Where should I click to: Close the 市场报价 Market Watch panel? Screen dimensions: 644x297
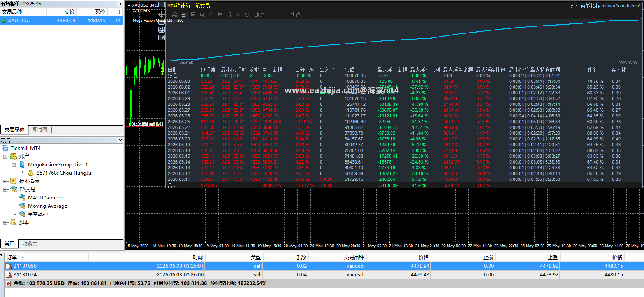tap(120, 3)
